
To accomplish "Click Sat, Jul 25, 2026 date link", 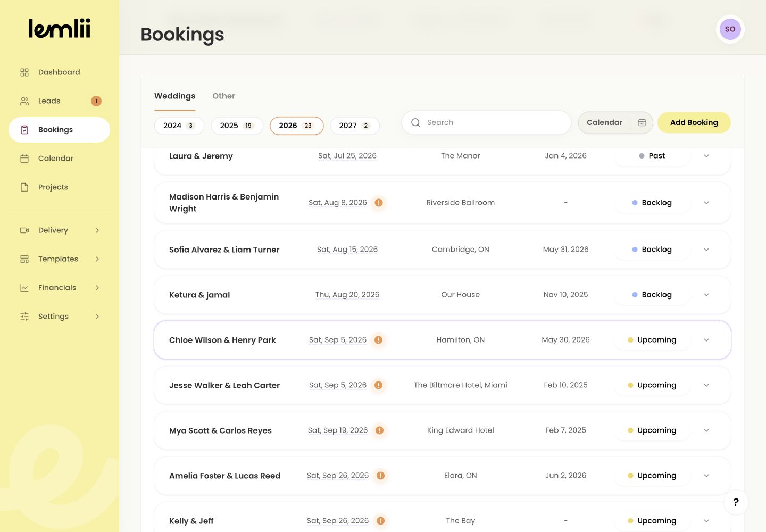I will pyautogui.click(x=347, y=156).
